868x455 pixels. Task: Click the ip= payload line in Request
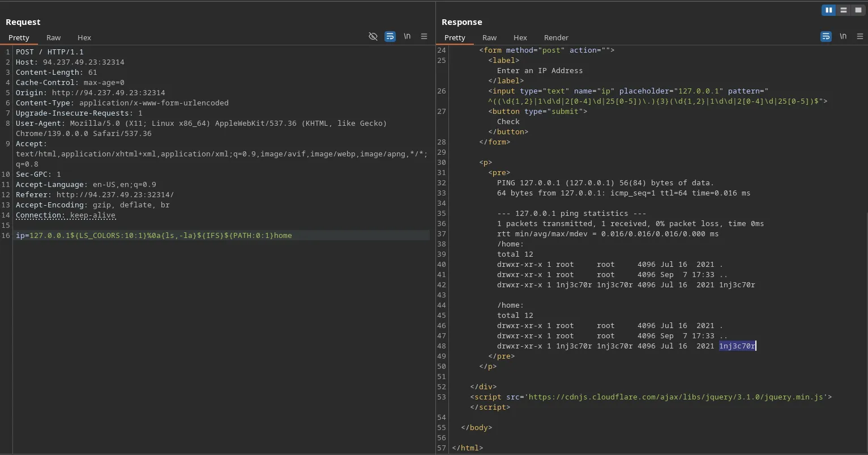click(154, 235)
